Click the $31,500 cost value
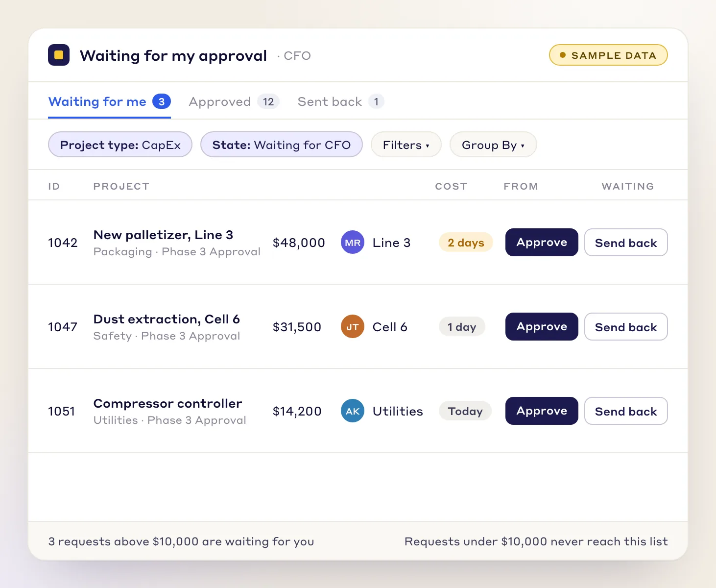The height and width of the screenshot is (588, 716). click(297, 327)
